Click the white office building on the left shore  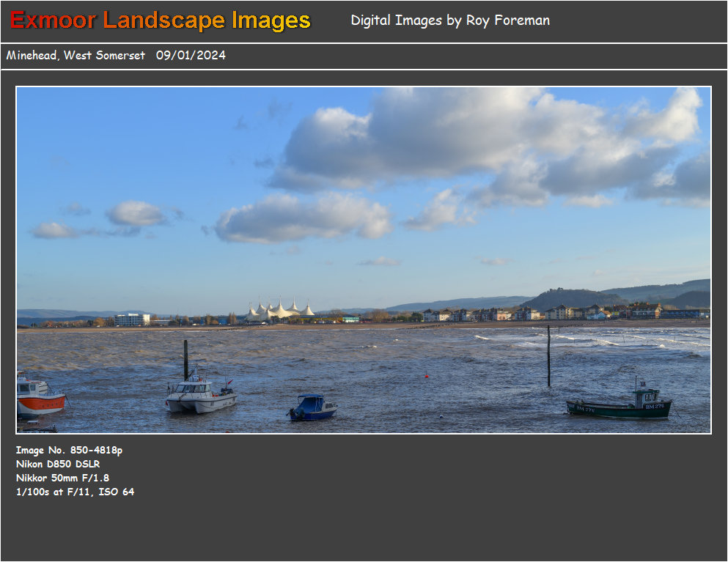pyautogui.click(x=132, y=319)
